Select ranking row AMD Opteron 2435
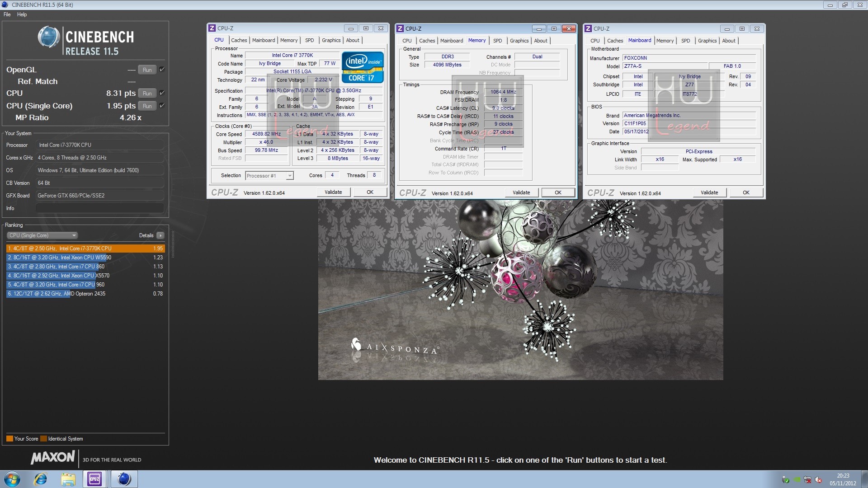Image resolution: width=868 pixels, height=488 pixels. (x=85, y=294)
